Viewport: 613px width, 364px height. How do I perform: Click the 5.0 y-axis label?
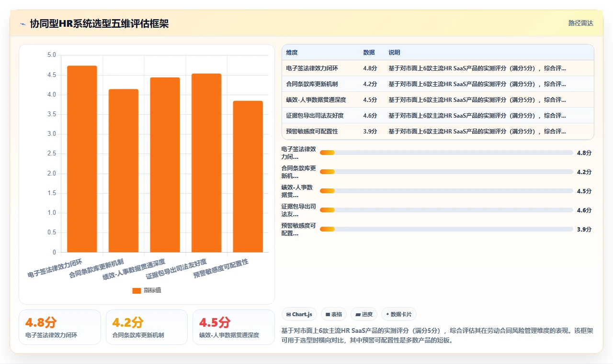(52, 55)
